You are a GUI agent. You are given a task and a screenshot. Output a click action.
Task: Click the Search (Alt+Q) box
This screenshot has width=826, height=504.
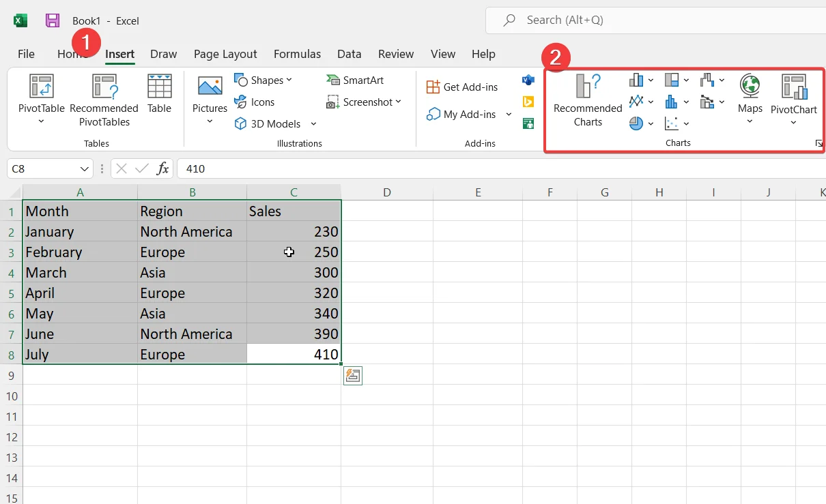coord(655,20)
